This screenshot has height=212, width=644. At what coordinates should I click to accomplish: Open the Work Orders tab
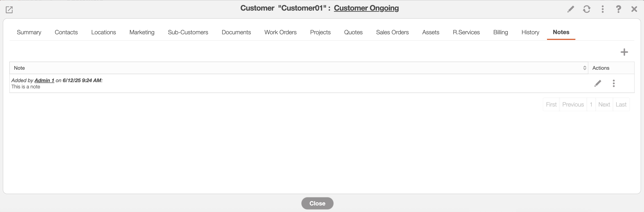(x=280, y=32)
